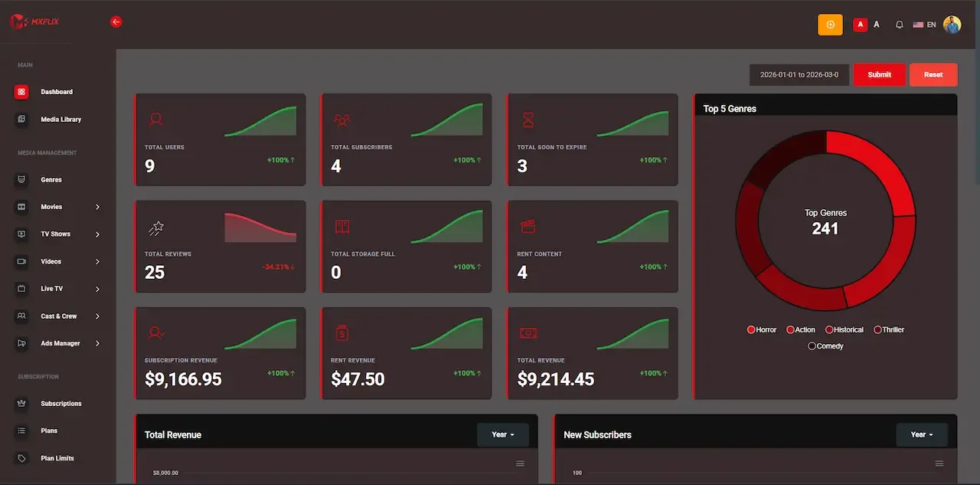Image resolution: width=980 pixels, height=485 pixels.
Task: Click the Plan Limits tag icon
Action: tap(21, 458)
